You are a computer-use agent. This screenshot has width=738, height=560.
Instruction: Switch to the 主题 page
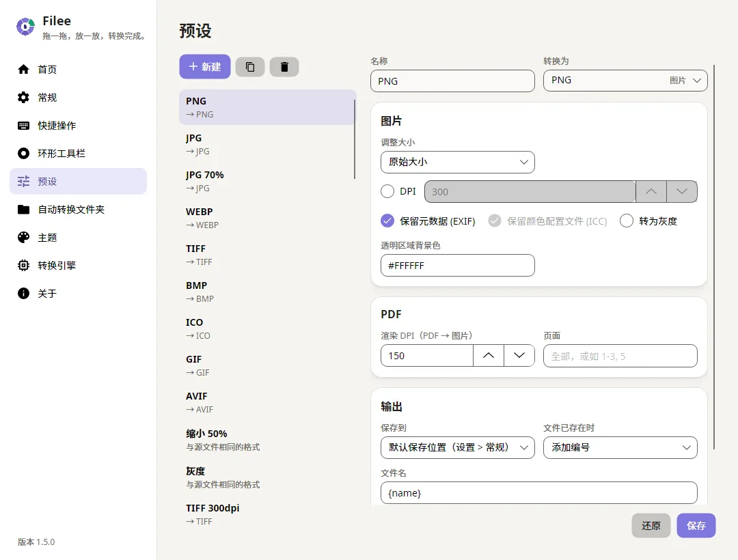point(78,238)
